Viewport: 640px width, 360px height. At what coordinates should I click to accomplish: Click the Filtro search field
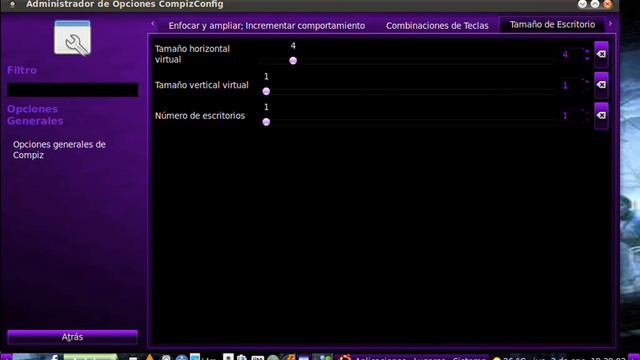coord(73,90)
